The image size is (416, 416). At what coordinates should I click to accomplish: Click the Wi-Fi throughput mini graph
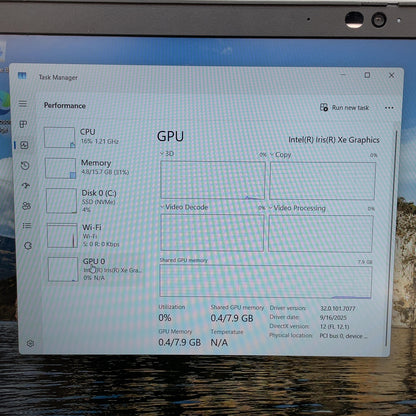point(62,236)
